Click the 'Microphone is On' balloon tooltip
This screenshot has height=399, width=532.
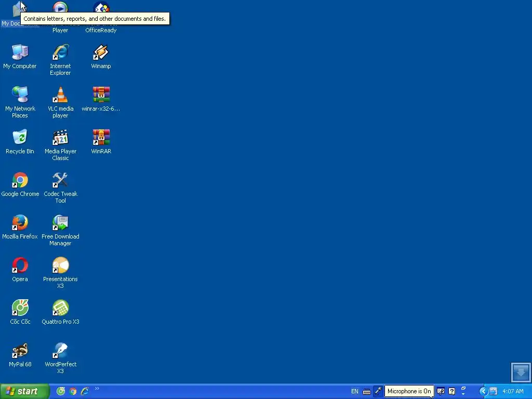(409, 391)
